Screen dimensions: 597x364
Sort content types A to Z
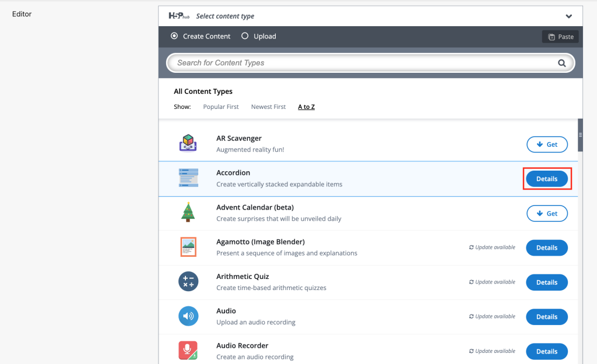pos(306,107)
